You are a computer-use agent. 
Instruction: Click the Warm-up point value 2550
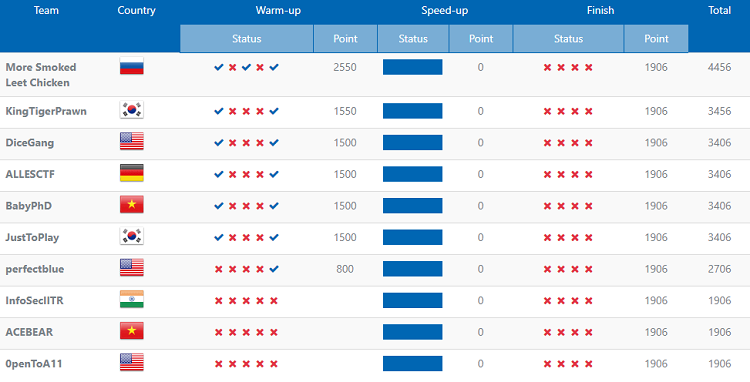[x=345, y=67]
